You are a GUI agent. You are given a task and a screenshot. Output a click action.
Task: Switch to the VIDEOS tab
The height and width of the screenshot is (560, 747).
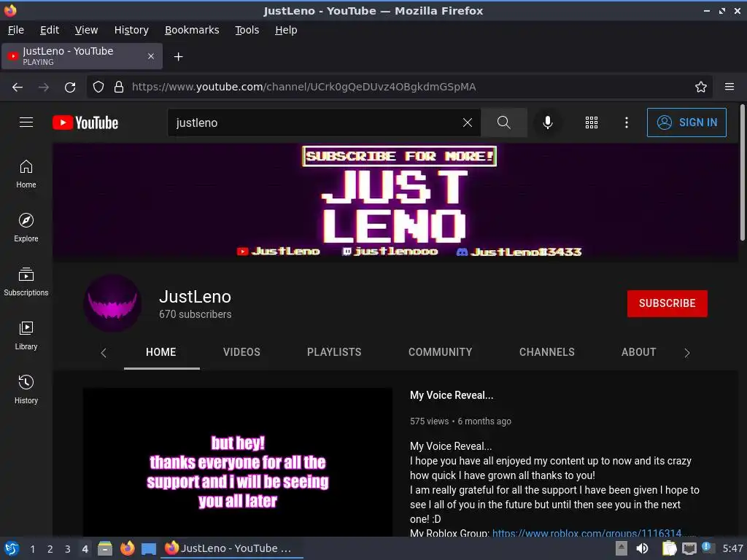[x=241, y=352]
